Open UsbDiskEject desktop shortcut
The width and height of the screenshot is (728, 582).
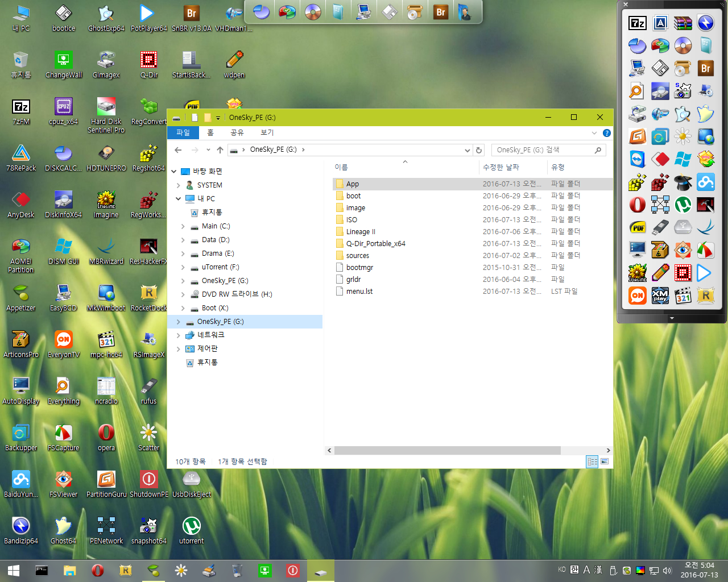point(192,484)
